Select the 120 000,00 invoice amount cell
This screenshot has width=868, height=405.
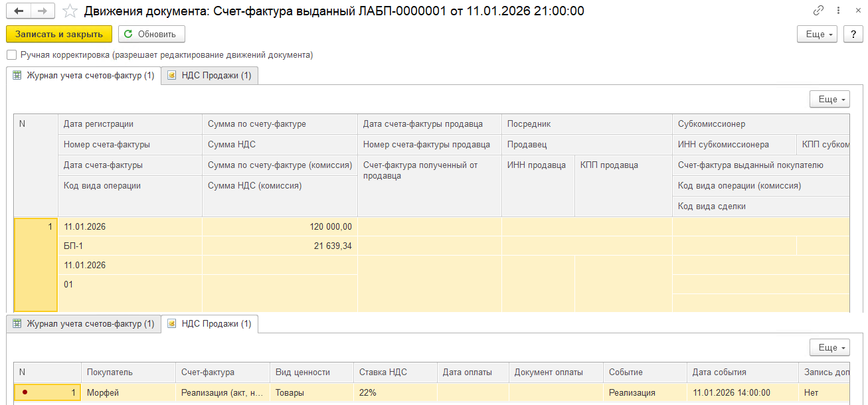coord(280,226)
